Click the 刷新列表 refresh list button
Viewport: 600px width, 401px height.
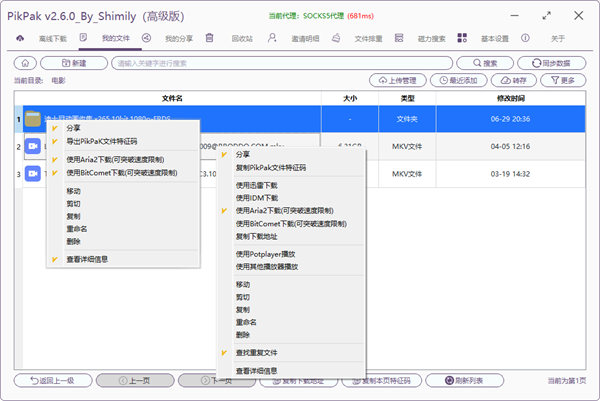[x=465, y=380]
